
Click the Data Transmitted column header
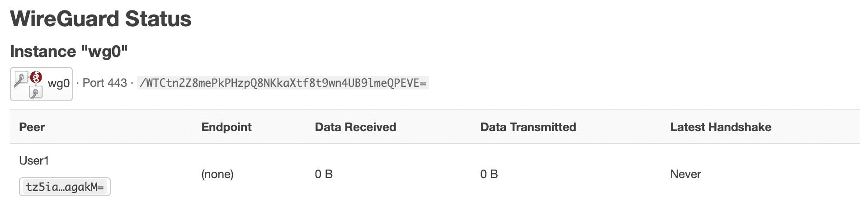click(528, 127)
